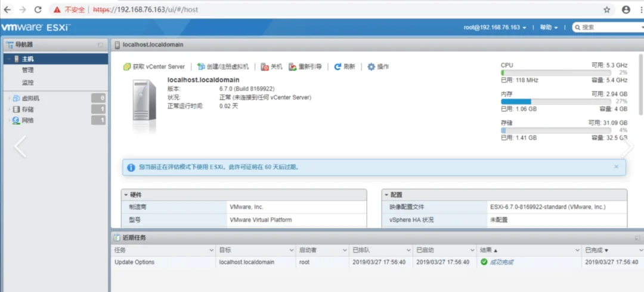The height and width of the screenshot is (292, 644).
Task: Click the Host (主机) server icon
Action: pos(17,59)
